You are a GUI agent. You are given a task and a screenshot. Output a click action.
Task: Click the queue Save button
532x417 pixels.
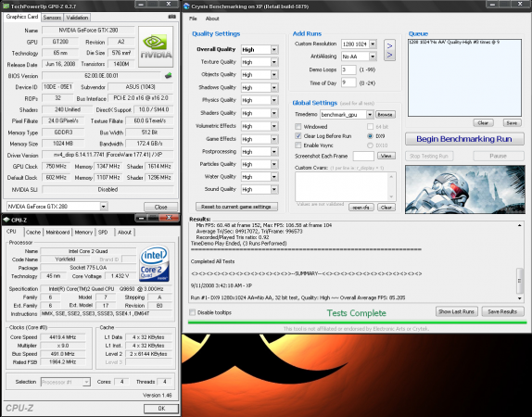(x=512, y=123)
